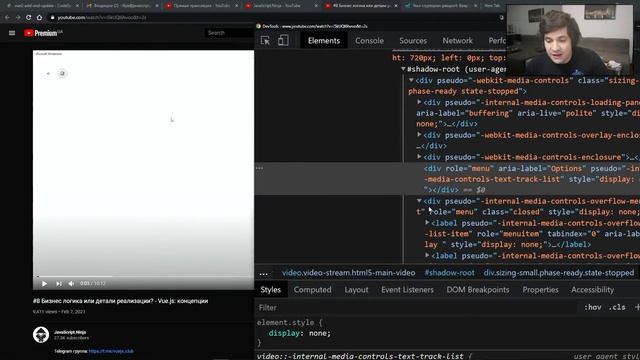Click the YouTube Search box
Viewport: 640px width, 360px height.
pyautogui.click(x=229, y=33)
